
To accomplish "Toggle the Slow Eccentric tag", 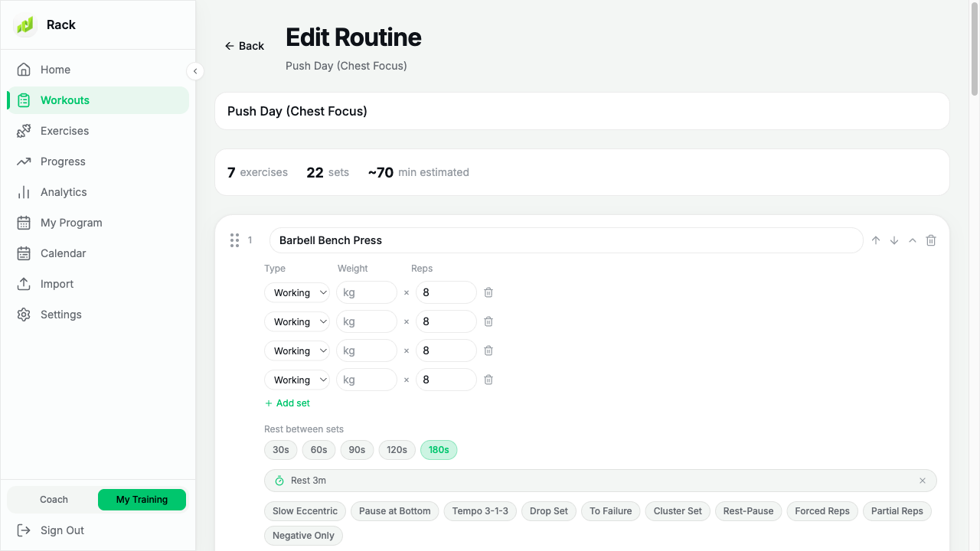I will (x=305, y=511).
